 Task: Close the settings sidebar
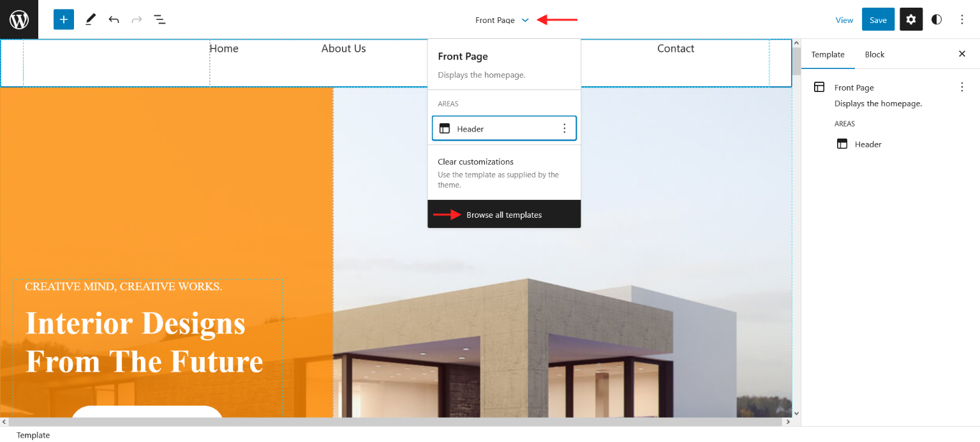962,54
